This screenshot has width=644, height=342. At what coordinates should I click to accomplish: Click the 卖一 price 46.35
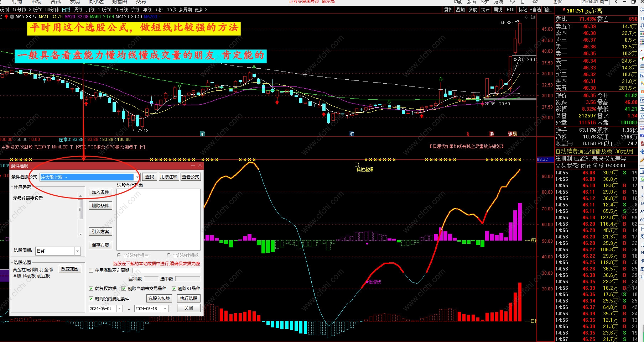tap(590, 54)
